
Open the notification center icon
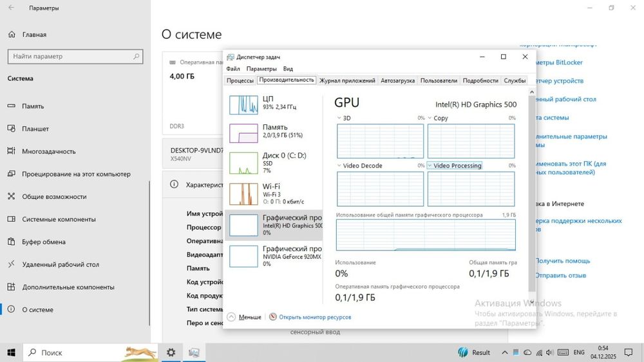tap(629, 352)
